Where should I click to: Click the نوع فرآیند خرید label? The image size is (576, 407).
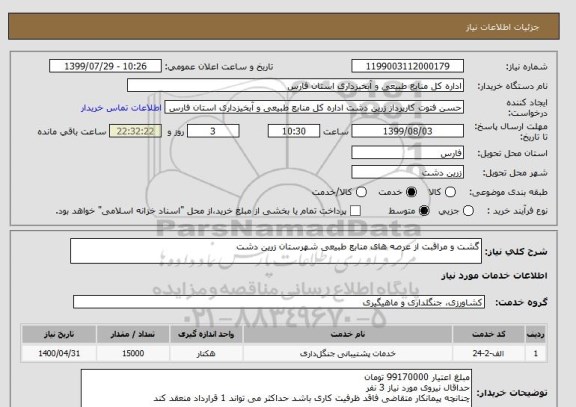click(517, 211)
